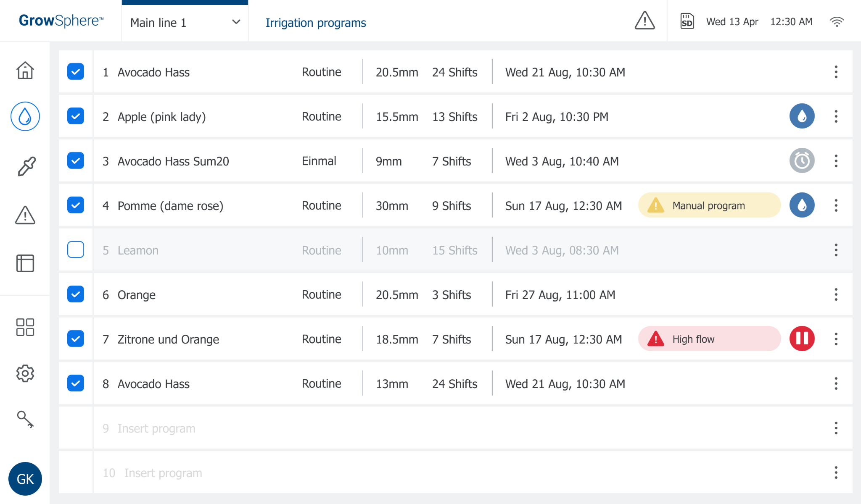Click the High flow alert badge
This screenshot has width=861, height=504.
(709, 339)
